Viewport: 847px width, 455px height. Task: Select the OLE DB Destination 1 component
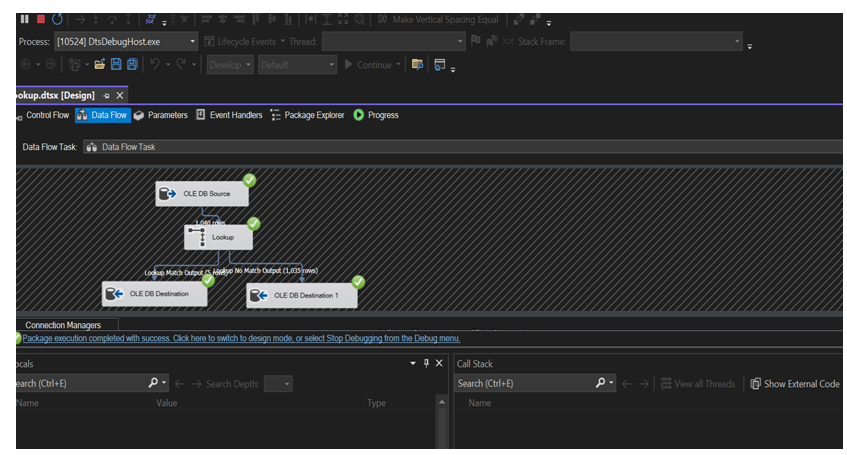301,295
